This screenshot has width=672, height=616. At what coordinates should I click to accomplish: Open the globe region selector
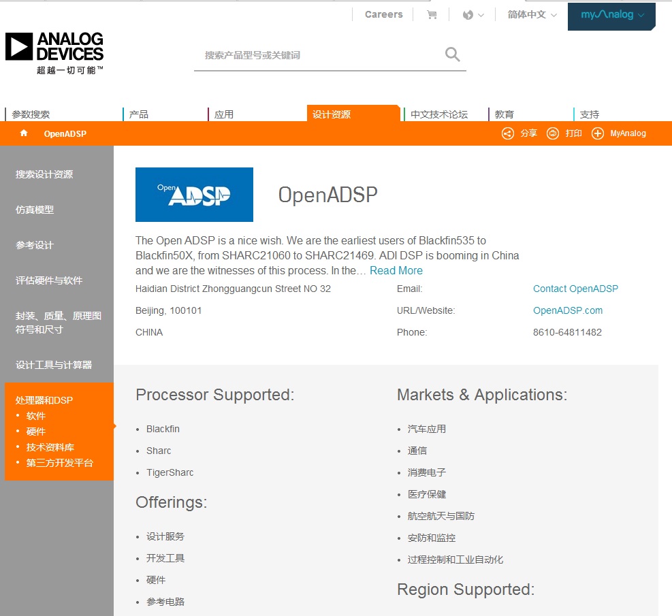pyautogui.click(x=473, y=15)
